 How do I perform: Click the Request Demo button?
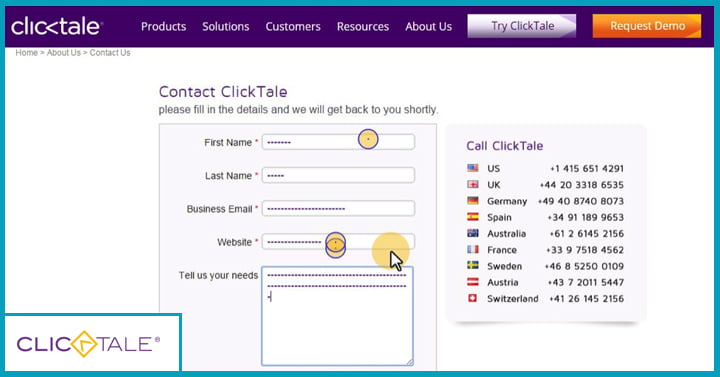click(x=647, y=26)
